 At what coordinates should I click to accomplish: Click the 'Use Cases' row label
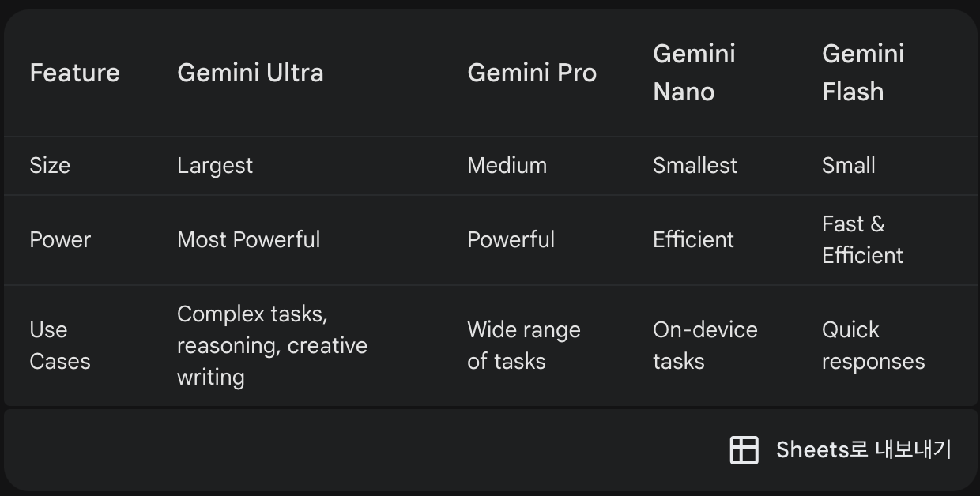[x=60, y=345]
